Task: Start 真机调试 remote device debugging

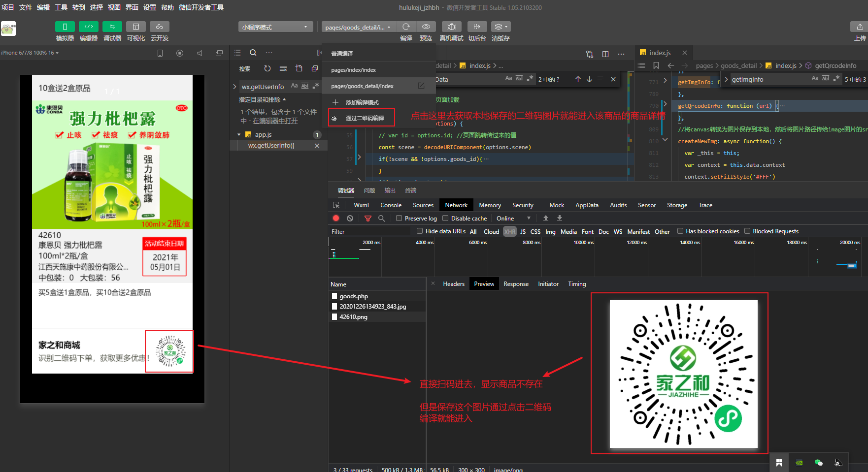Action: [x=452, y=27]
